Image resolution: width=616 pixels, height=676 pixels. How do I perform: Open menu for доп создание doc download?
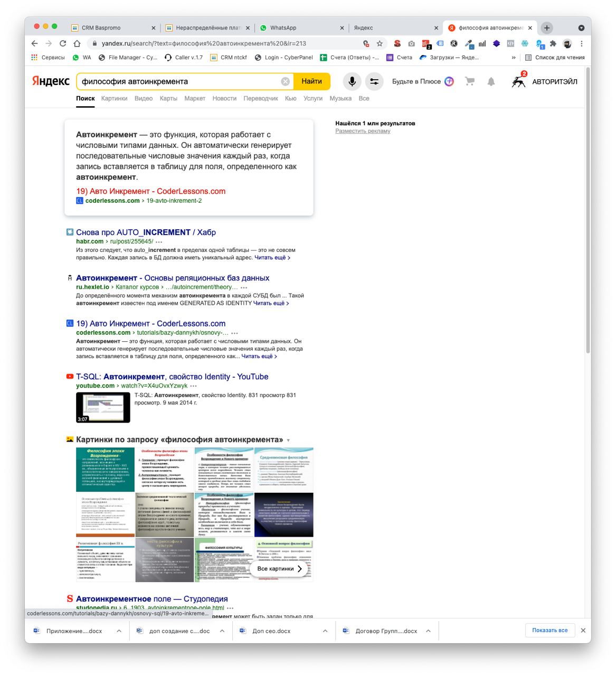coord(222,631)
